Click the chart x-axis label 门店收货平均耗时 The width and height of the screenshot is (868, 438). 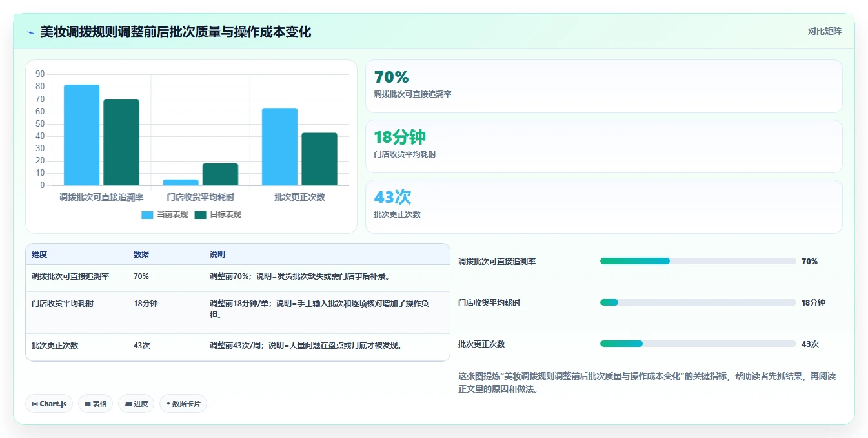pyautogui.click(x=201, y=197)
